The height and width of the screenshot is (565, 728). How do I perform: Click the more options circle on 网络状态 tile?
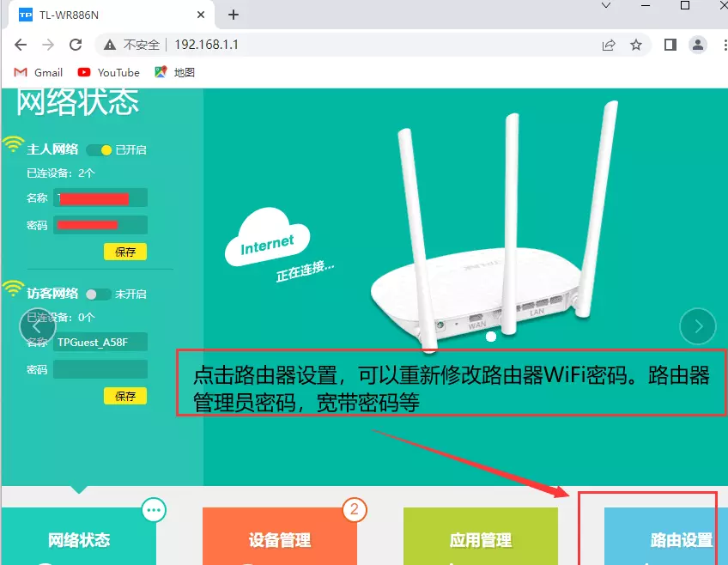(154, 510)
